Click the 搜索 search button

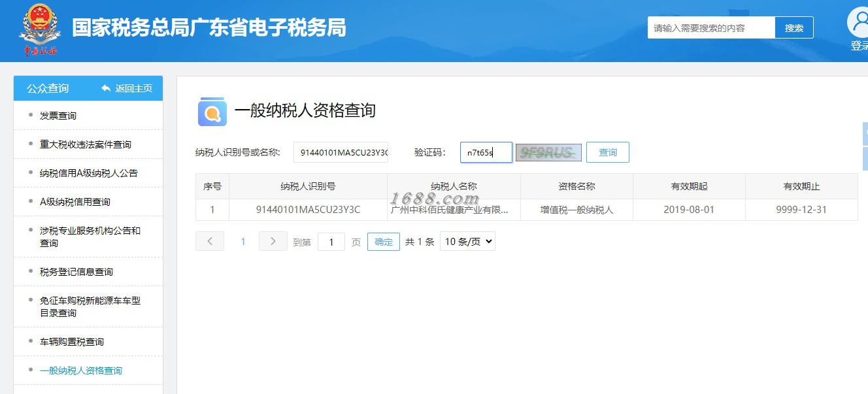794,28
